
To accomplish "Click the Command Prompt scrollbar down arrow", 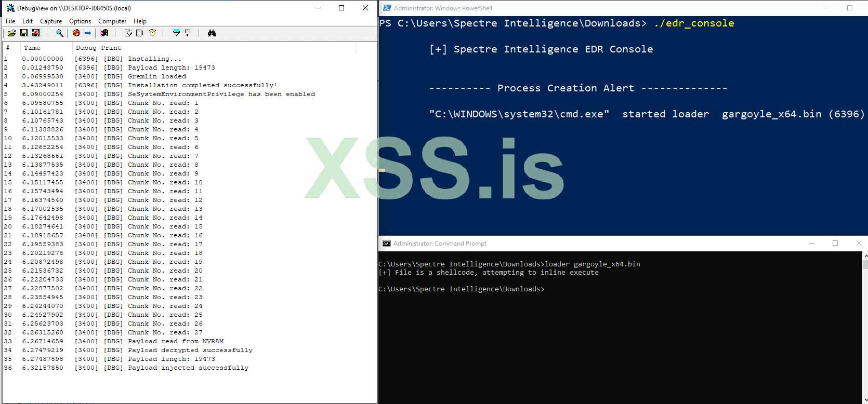I will click(865, 400).
